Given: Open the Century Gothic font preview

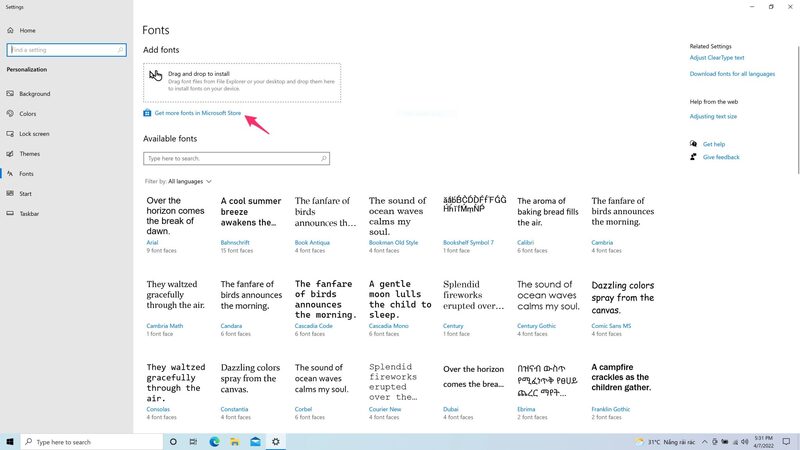Looking at the screenshot, I should 547,308.
